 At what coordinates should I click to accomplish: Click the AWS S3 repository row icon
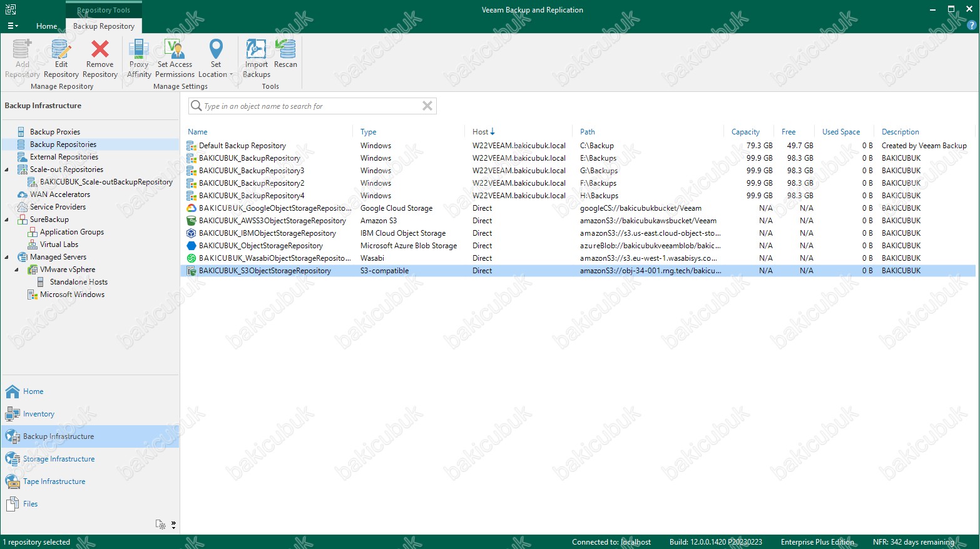point(191,221)
